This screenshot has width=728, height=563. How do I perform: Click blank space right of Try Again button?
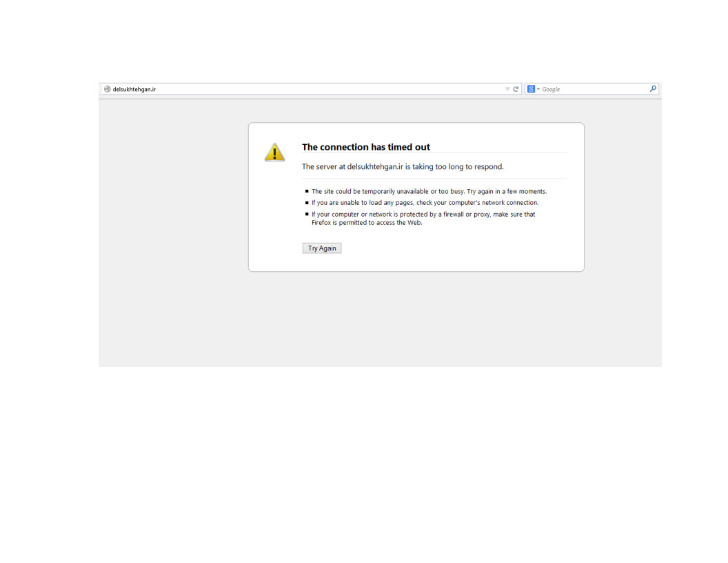tap(448, 248)
